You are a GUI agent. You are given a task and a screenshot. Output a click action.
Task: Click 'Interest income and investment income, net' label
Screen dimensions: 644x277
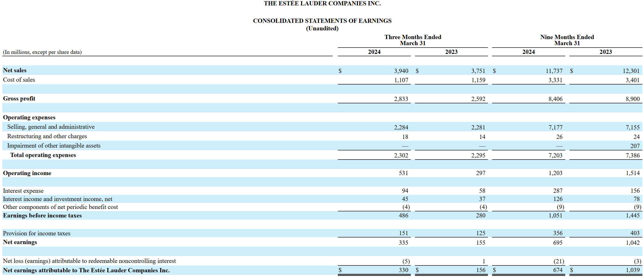coord(58,199)
